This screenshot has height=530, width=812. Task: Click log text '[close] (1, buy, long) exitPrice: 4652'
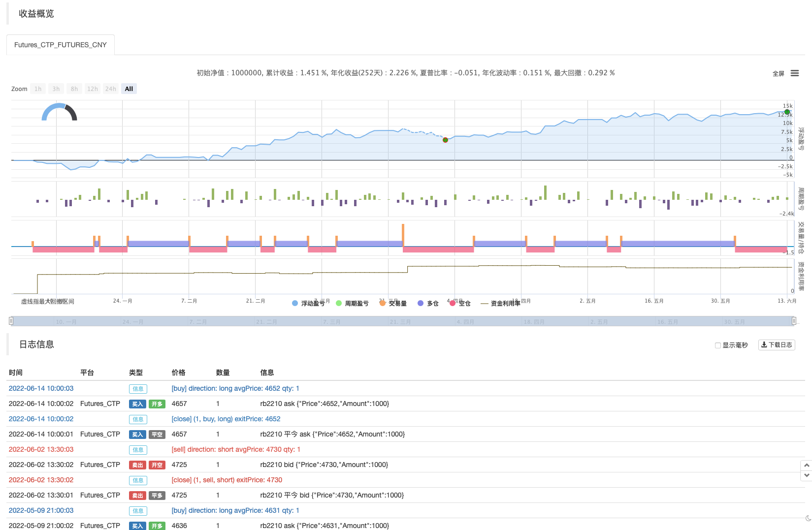(x=226, y=419)
